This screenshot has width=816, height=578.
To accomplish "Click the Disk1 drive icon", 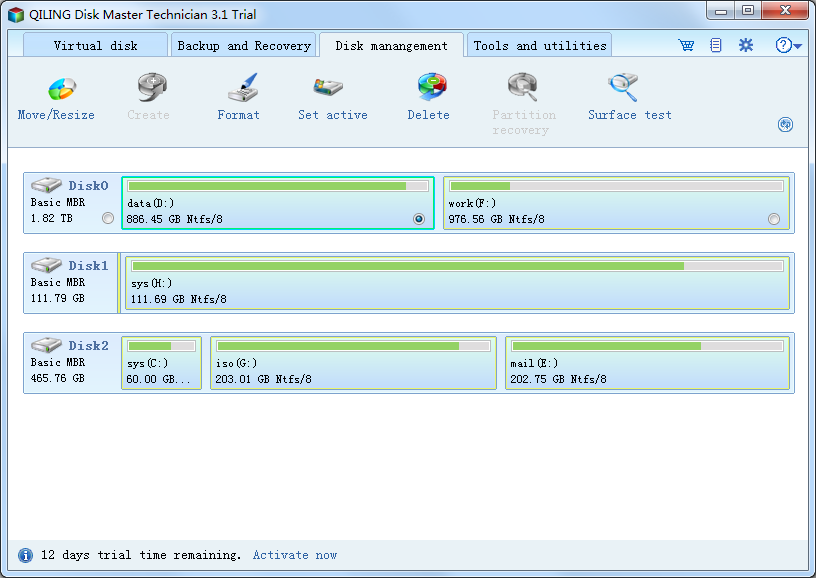I will [x=46, y=265].
